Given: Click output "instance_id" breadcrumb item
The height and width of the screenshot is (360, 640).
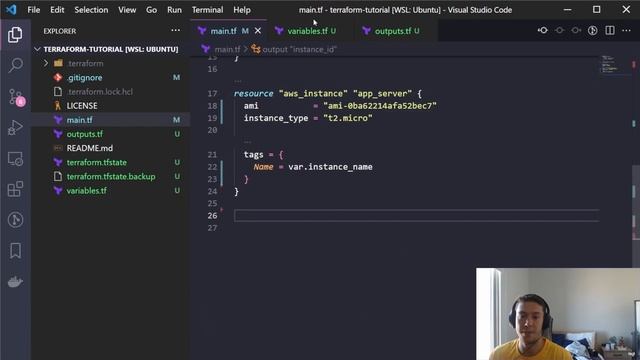Looking at the screenshot, I should click(299, 49).
